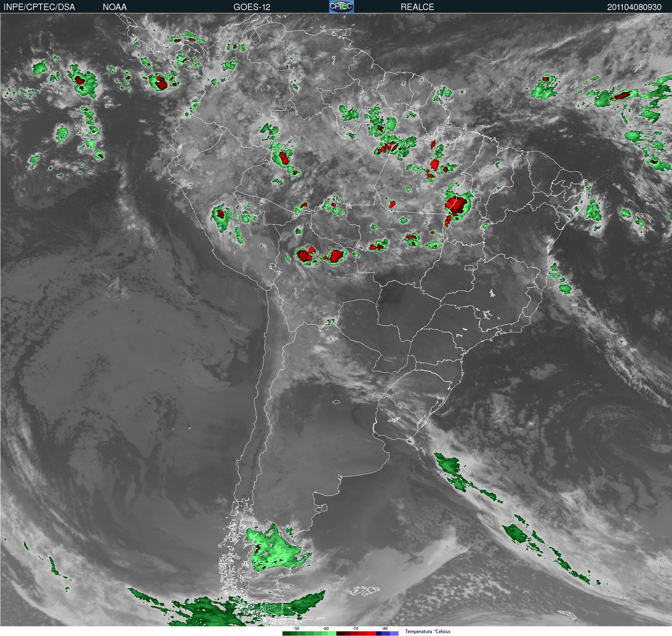Click the -60 temperature scale label

coord(326,628)
